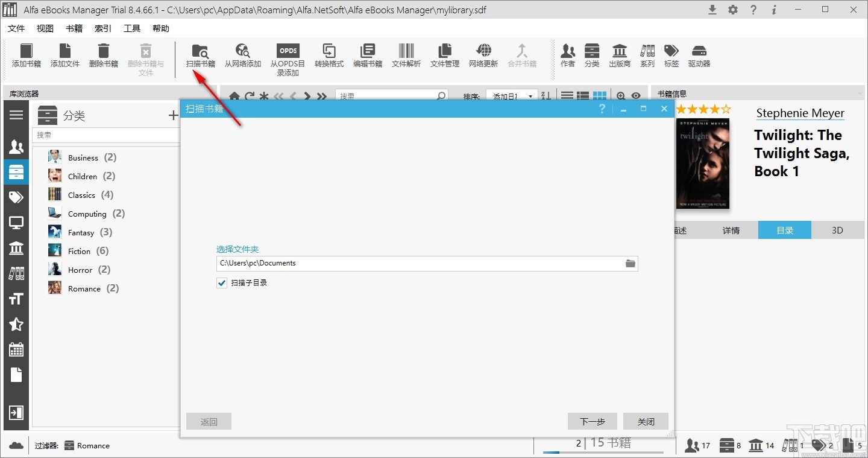This screenshot has width=868, height=458.
Task: Open the 工具 menu
Action: pyautogui.click(x=131, y=28)
